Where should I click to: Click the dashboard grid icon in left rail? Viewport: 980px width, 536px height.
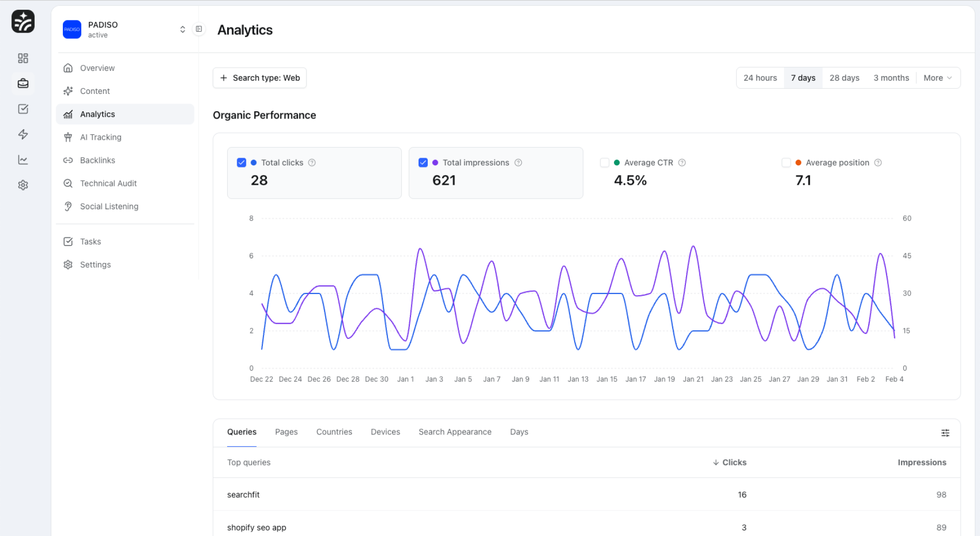click(23, 58)
